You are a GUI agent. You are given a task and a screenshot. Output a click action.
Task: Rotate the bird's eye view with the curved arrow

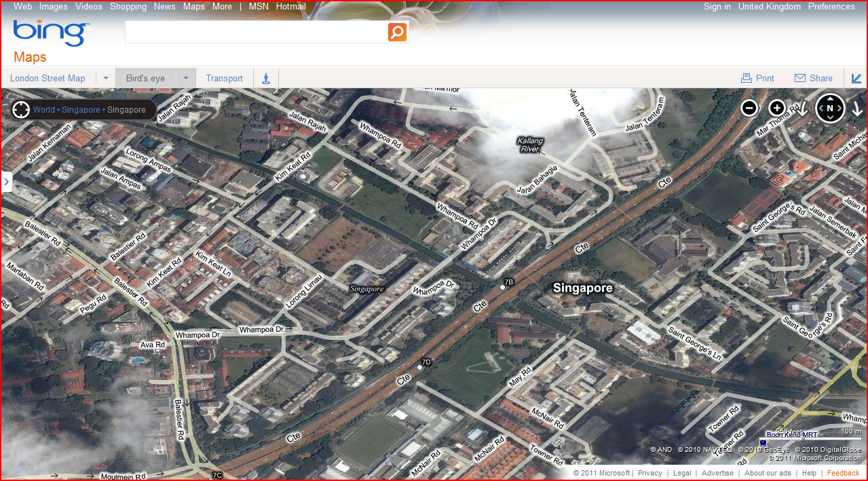pos(804,109)
